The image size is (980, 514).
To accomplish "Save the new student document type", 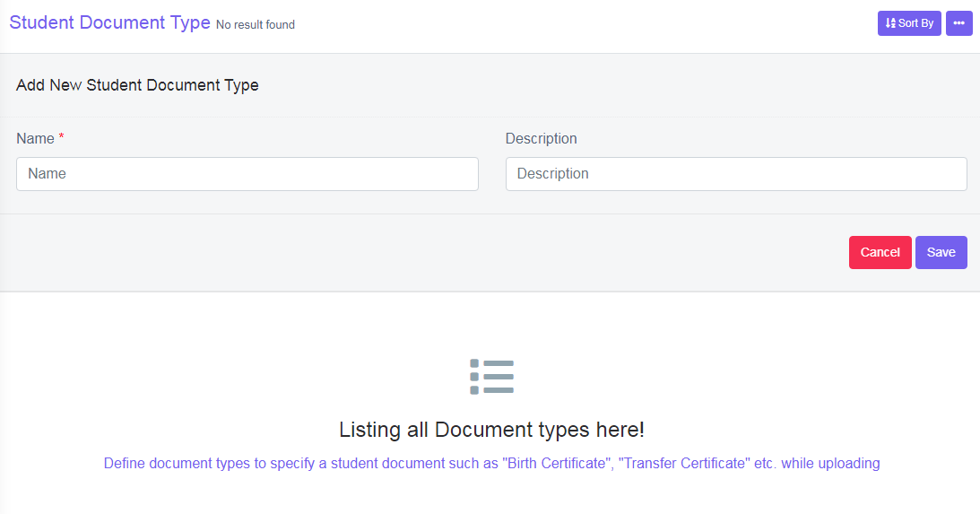I will click(941, 252).
